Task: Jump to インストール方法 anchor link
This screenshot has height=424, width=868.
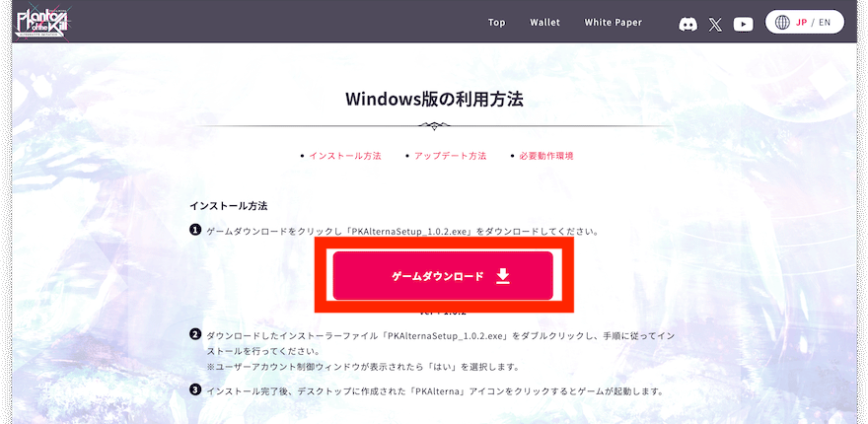Action: click(345, 156)
